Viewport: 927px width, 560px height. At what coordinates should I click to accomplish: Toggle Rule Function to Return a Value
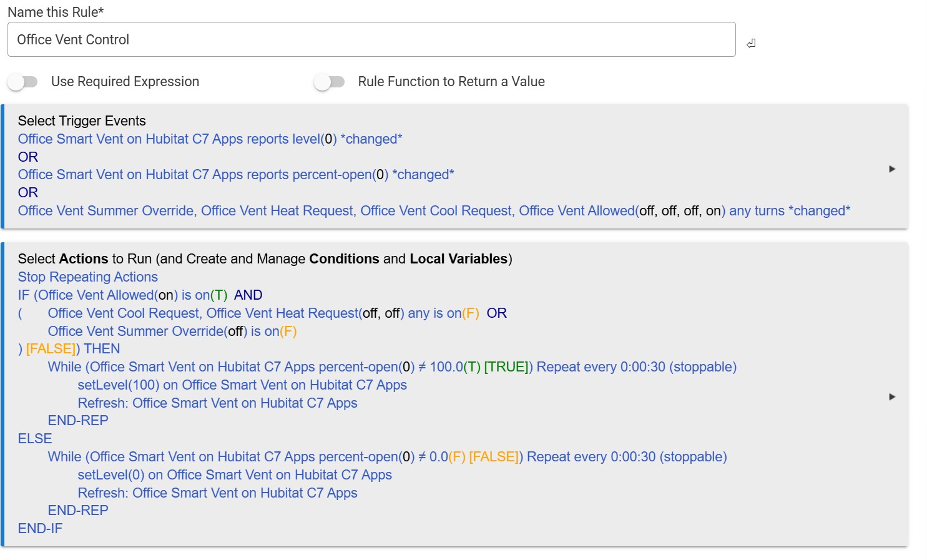pos(329,82)
